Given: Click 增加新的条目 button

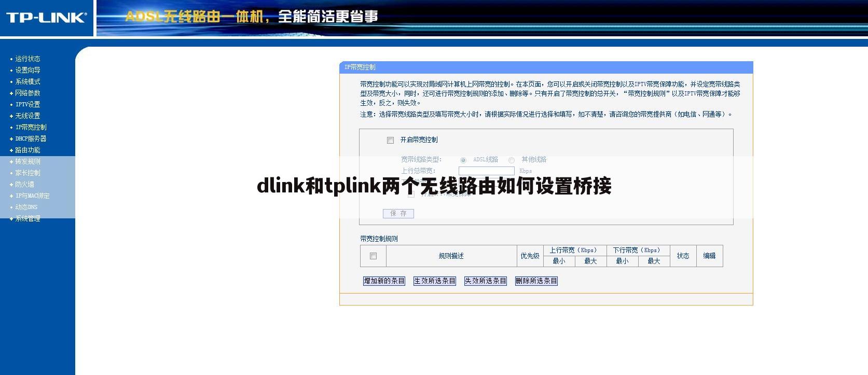Looking at the screenshot, I should click(384, 281).
